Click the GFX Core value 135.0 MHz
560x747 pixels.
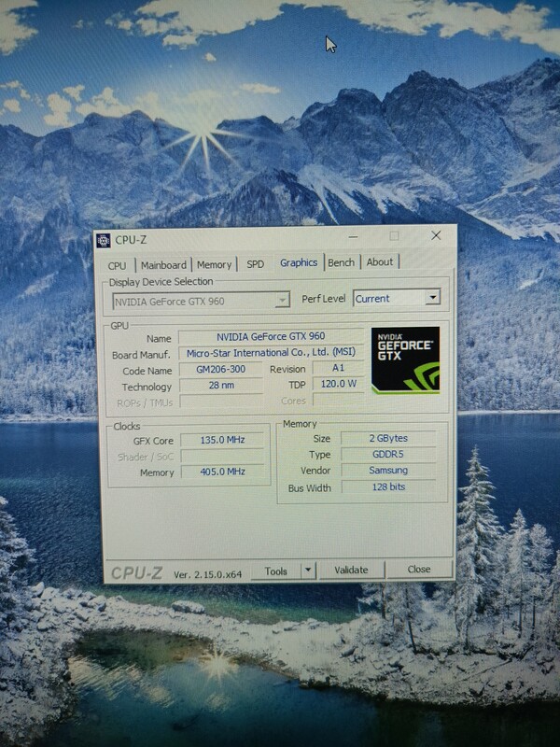point(222,440)
